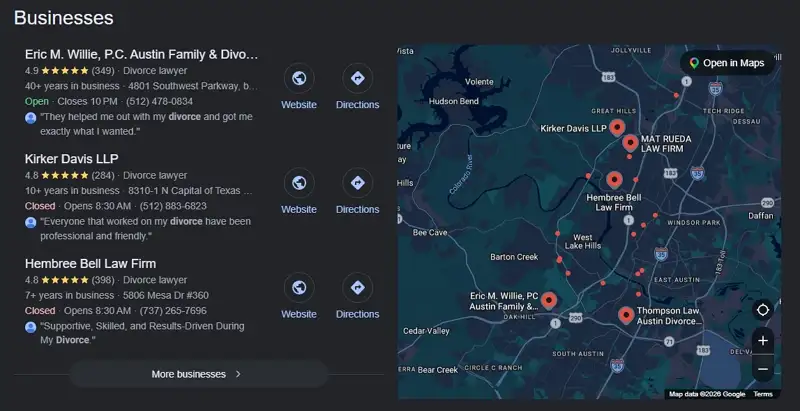The image size is (800, 411).
Task: Open in Maps button
Action: click(728, 63)
